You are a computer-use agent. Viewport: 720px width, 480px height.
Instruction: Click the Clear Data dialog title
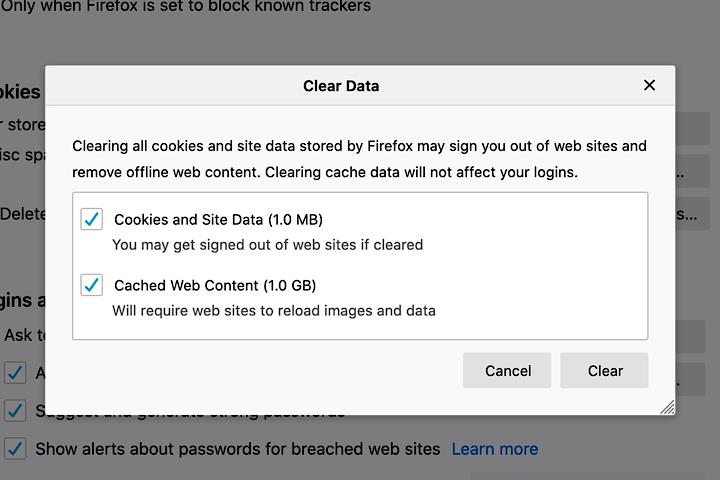pos(341,86)
